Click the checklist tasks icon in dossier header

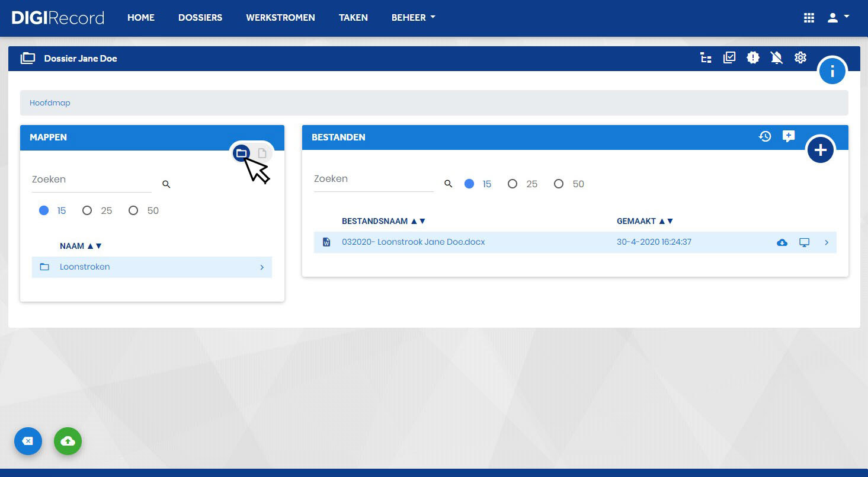(x=729, y=57)
